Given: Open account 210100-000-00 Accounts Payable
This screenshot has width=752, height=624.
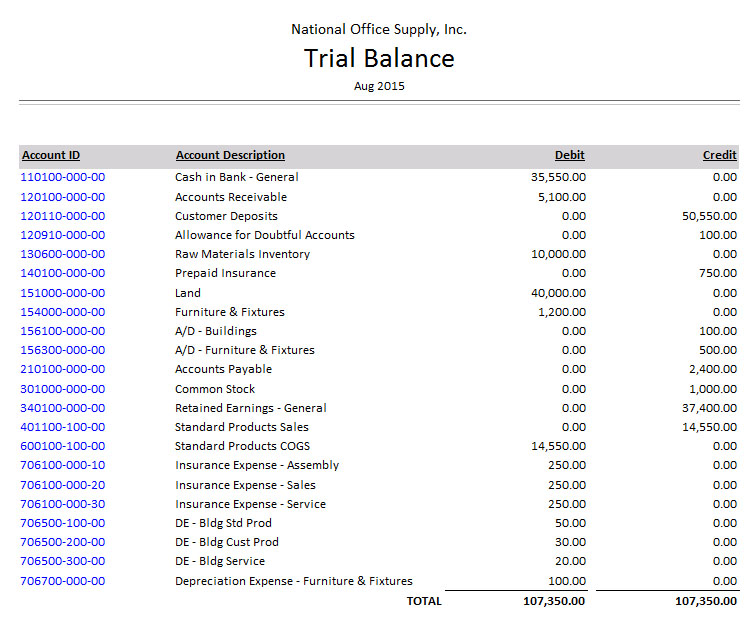Looking at the screenshot, I should [x=62, y=369].
